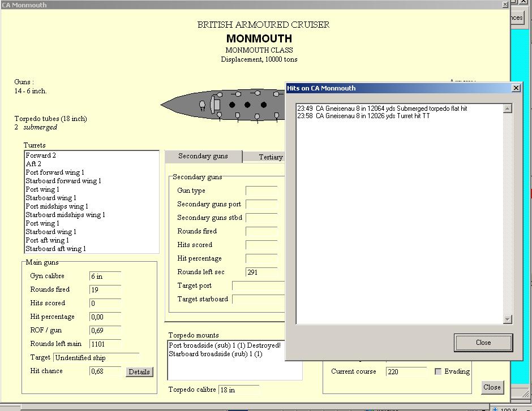Switch to the Secondary guns tab
This screenshot has width=532, height=411.
coord(203,156)
